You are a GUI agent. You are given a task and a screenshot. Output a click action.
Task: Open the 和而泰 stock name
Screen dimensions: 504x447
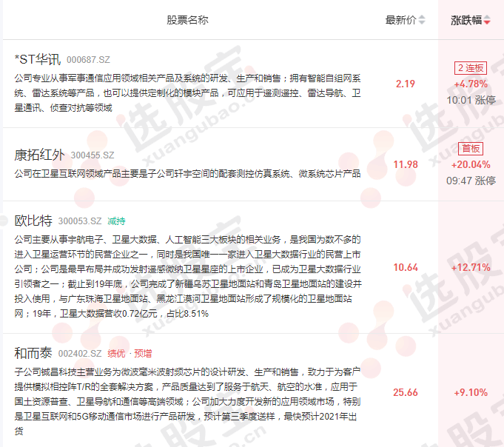pos(33,353)
